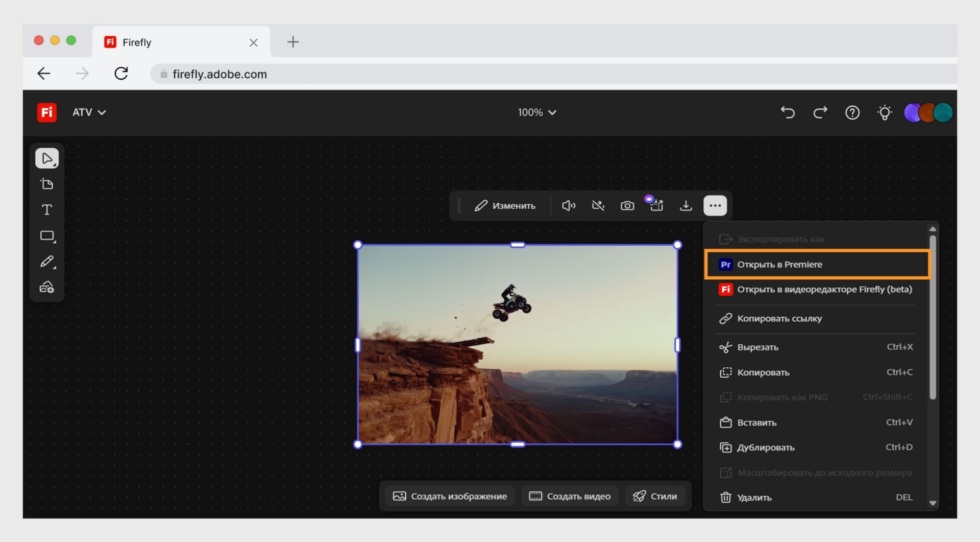Click the Изменить edit button

tap(506, 205)
